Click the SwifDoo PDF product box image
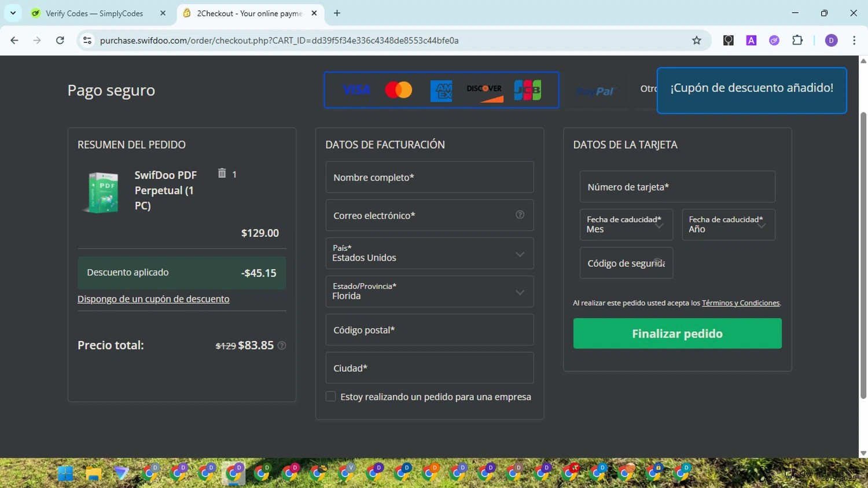The height and width of the screenshot is (488, 868). point(102,193)
